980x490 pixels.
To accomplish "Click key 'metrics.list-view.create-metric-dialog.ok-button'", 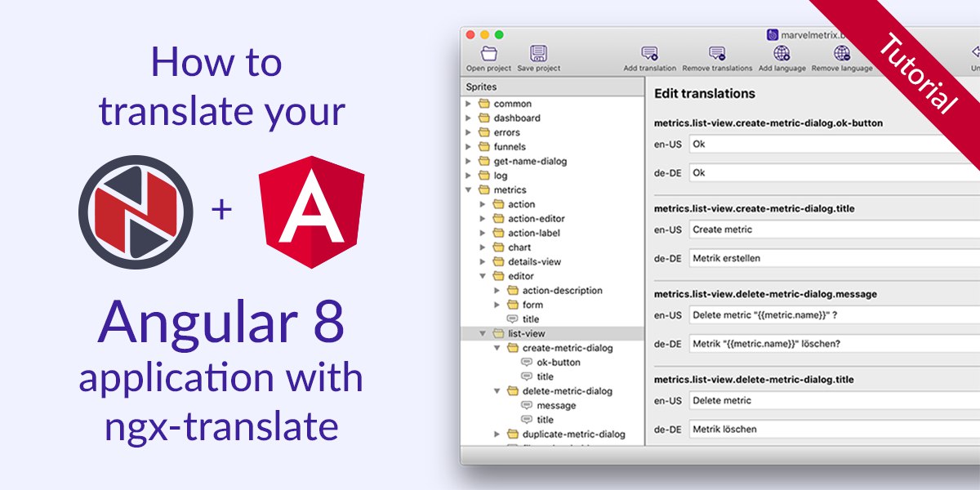I will pyautogui.click(x=768, y=123).
